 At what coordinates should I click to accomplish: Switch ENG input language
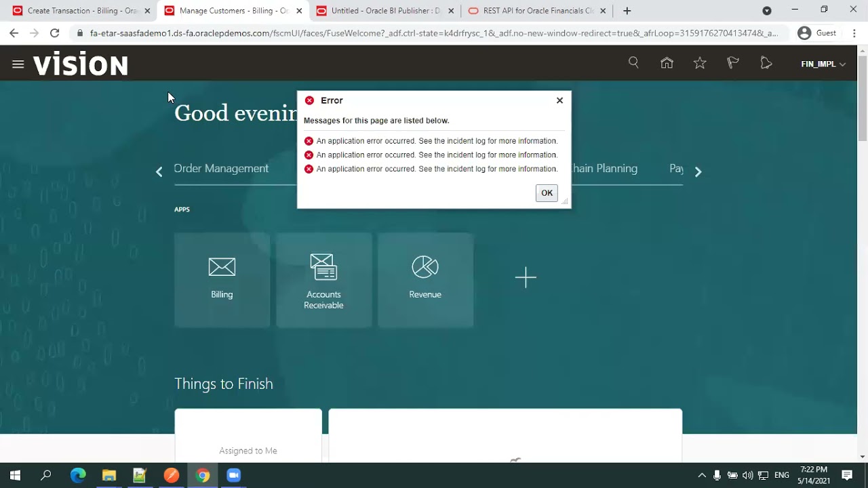point(782,475)
